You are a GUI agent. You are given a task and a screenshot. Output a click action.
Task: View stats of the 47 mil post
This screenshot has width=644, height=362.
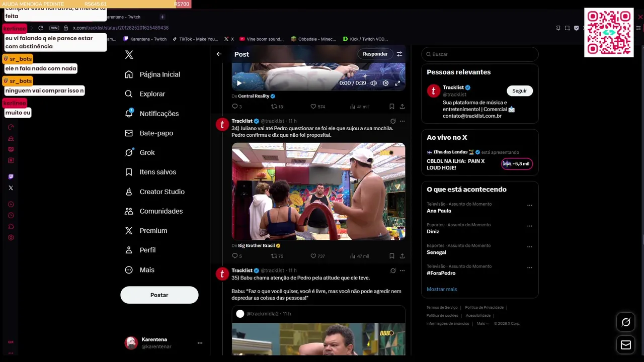click(359, 256)
